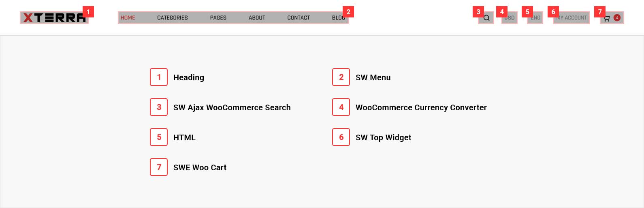Go to the Home menu item
644x208 pixels.
click(x=128, y=18)
